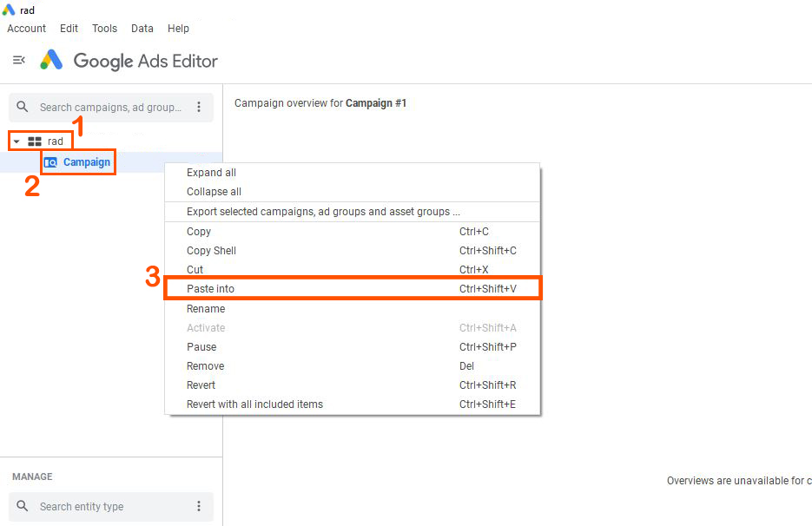Open the Edit menu
Viewport: 812px width, 526px height.
[69, 29]
